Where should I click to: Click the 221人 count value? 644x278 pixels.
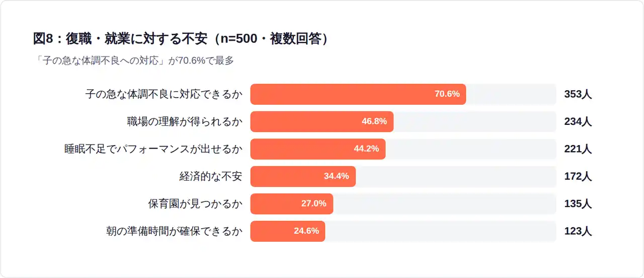[x=578, y=149]
